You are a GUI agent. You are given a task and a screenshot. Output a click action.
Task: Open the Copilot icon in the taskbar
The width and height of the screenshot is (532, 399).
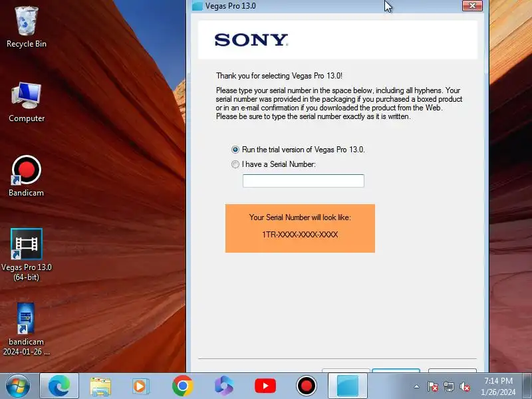[x=224, y=386]
